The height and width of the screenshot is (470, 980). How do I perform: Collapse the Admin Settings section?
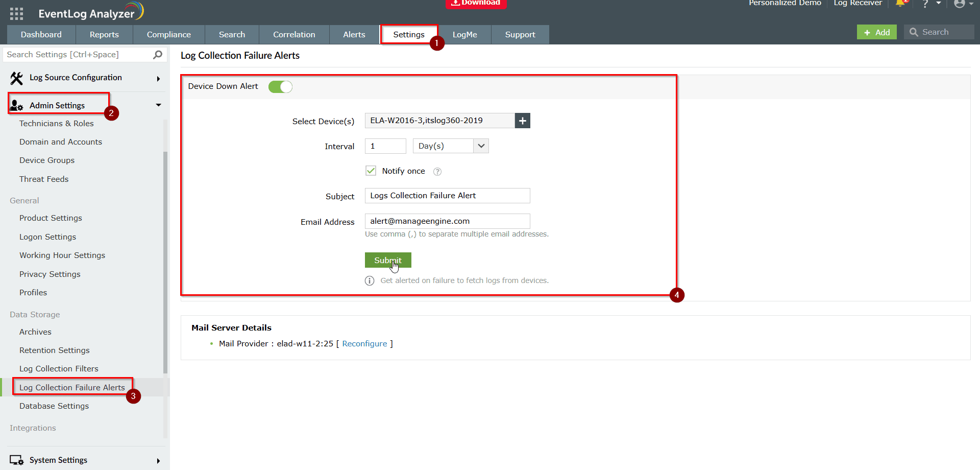tap(158, 105)
